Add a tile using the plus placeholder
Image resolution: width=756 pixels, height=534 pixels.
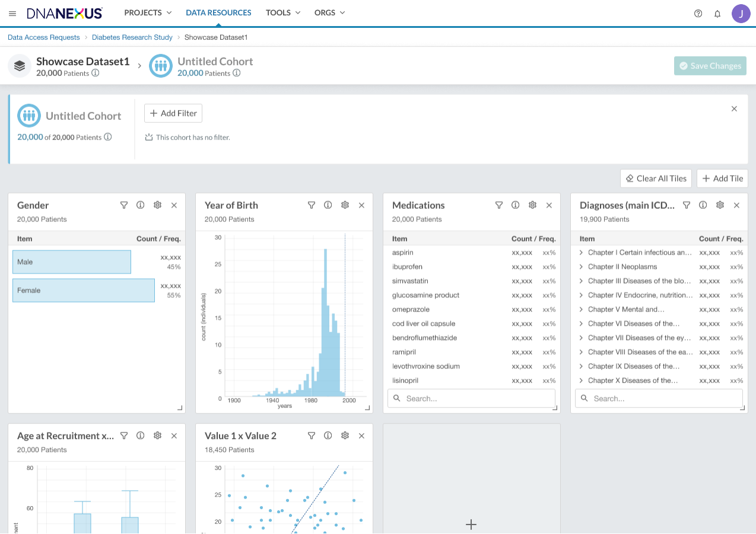pos(471,525)
